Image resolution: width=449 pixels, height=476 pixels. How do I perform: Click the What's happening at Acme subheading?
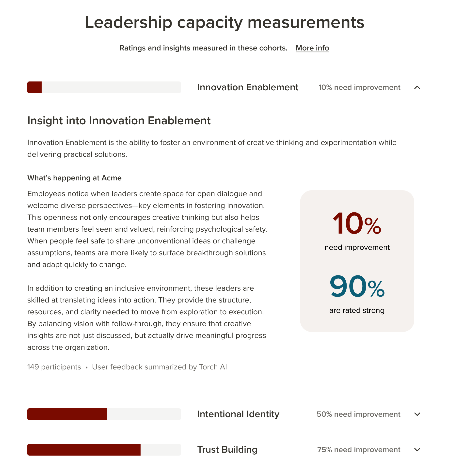[74, 178]
